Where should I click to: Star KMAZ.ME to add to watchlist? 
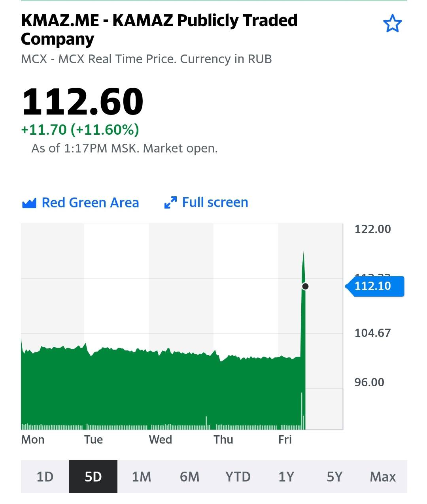point(392,24)
